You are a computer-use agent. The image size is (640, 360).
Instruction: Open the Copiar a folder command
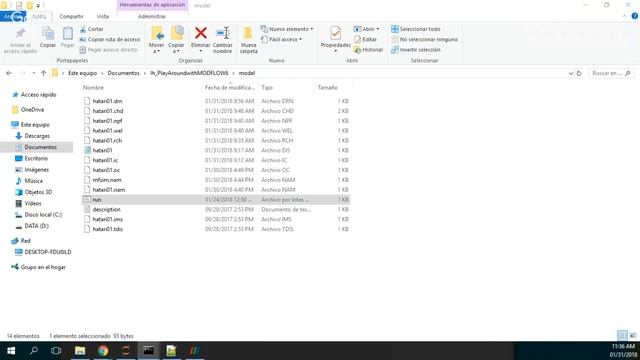point(176,40)
